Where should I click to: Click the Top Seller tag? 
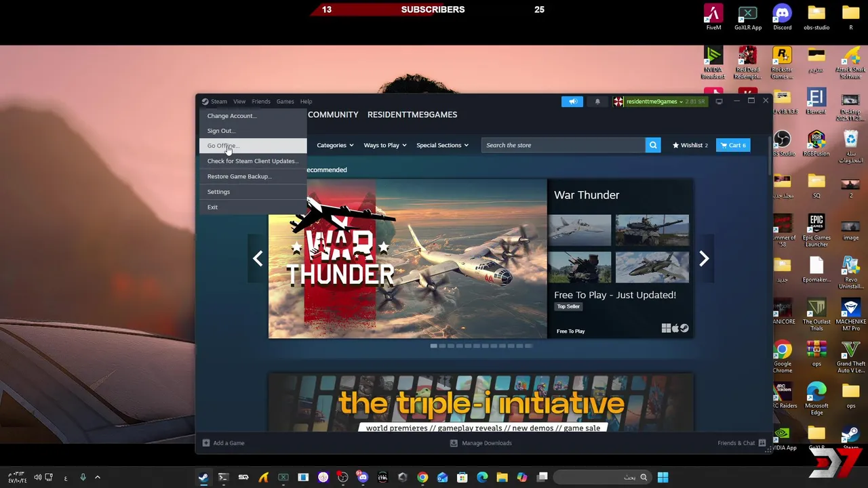[x=568, y=306]
